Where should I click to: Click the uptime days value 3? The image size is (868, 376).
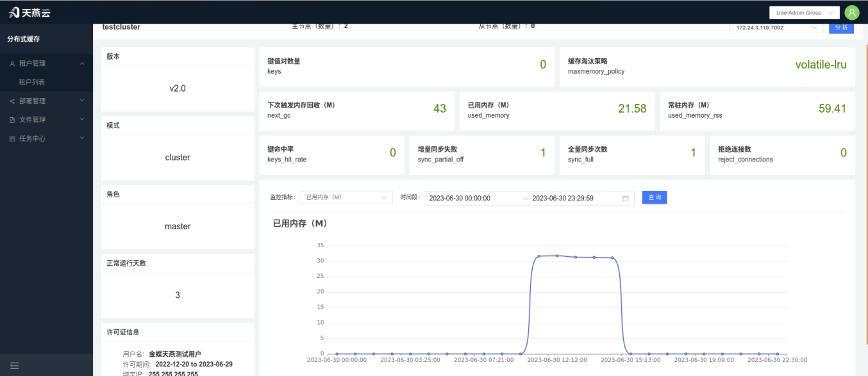(178, 295)
